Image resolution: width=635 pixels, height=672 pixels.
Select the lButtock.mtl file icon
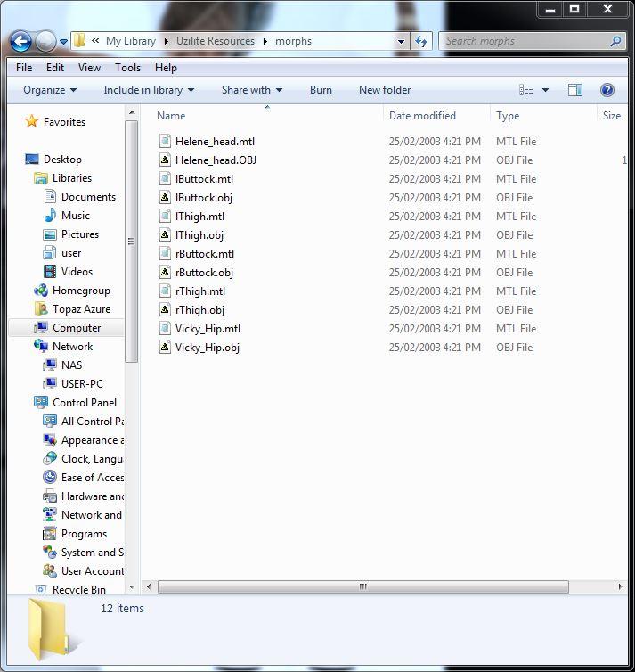pyautogui.click(x=165, y=179)
